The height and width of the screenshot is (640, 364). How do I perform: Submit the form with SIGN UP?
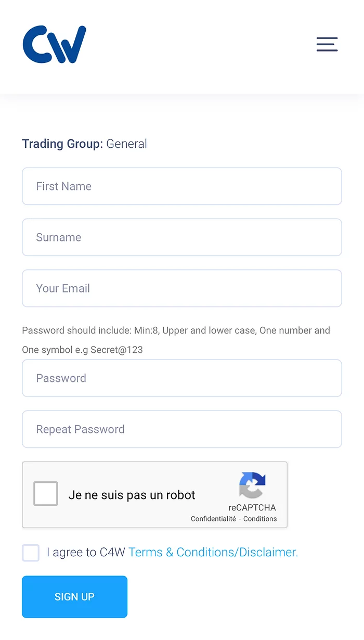74,597
